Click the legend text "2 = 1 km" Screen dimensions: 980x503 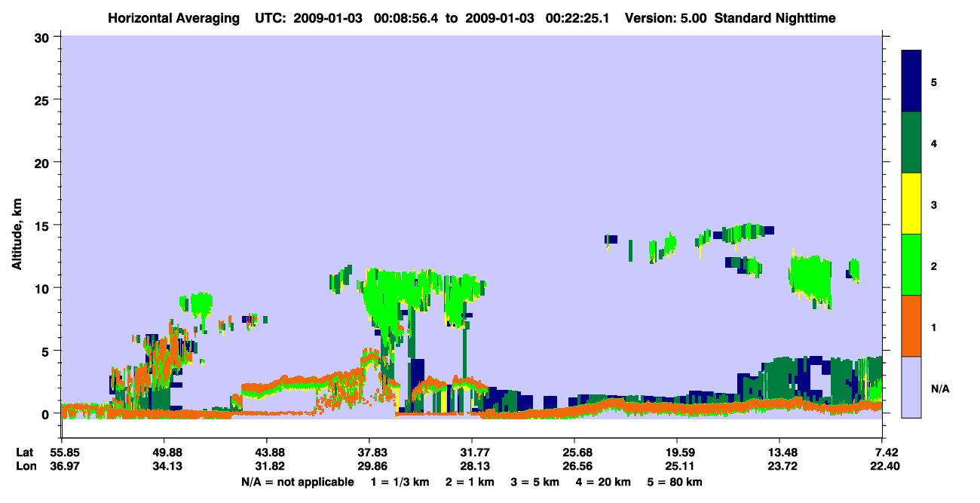[x=471, y=482]
